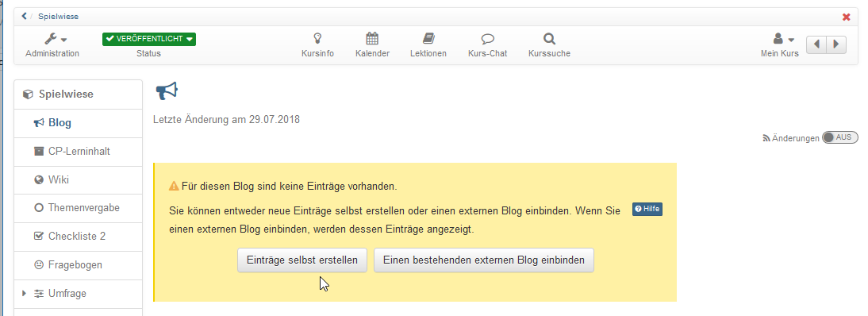The height and width of the screenshot is (316, 868).
Task: Go to the previous course element arrow
Action: (x=816, y=44)
